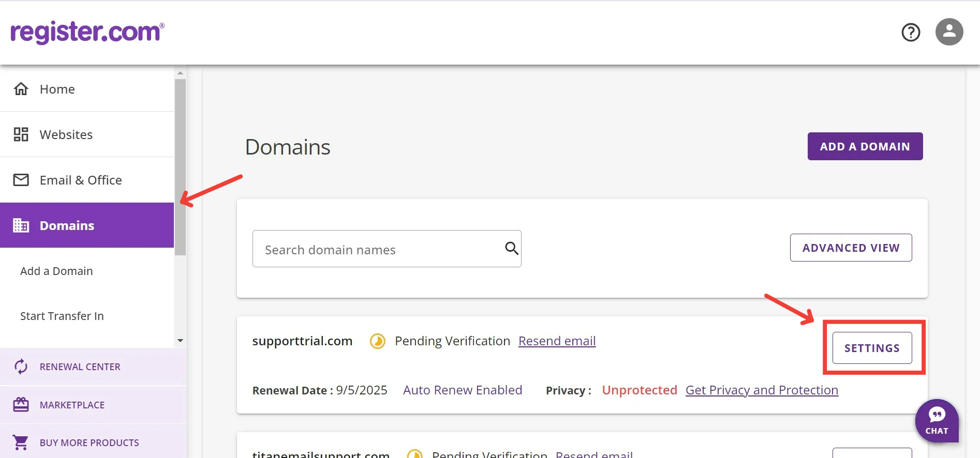Go to Home in the sidebar
The width and height of the screenshot is (980, 458).
87,89
